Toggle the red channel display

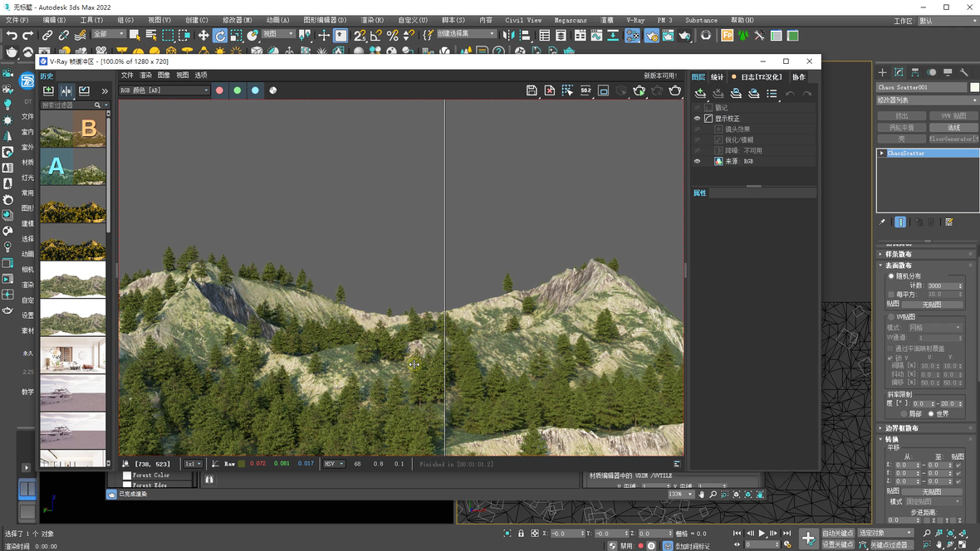220,90
